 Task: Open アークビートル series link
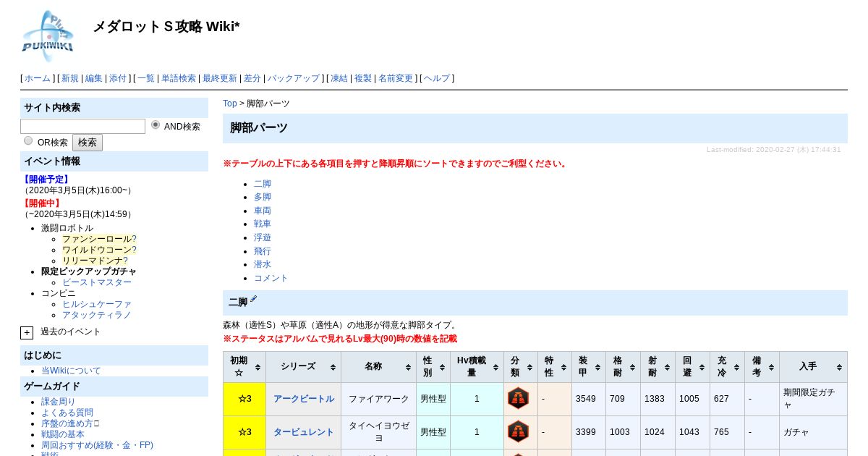(304, 399)
